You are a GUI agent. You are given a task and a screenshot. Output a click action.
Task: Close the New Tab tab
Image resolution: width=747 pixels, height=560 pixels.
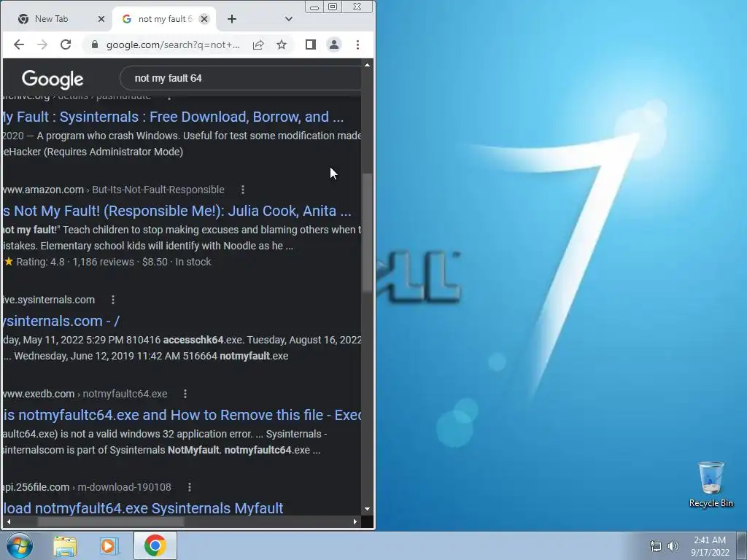point(101,19)
